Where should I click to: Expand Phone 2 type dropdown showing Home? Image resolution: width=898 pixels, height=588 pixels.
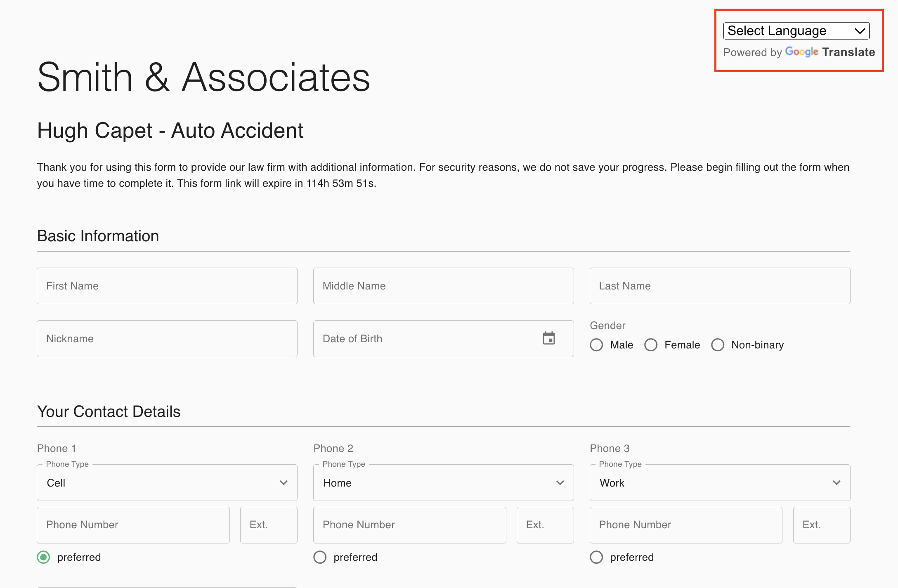[x=443, y=483]
